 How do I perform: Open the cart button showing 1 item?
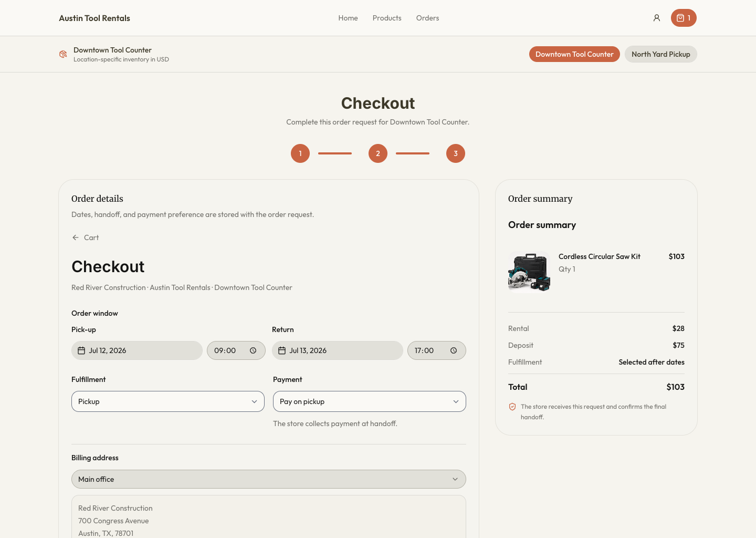click(x=684, y=18)
